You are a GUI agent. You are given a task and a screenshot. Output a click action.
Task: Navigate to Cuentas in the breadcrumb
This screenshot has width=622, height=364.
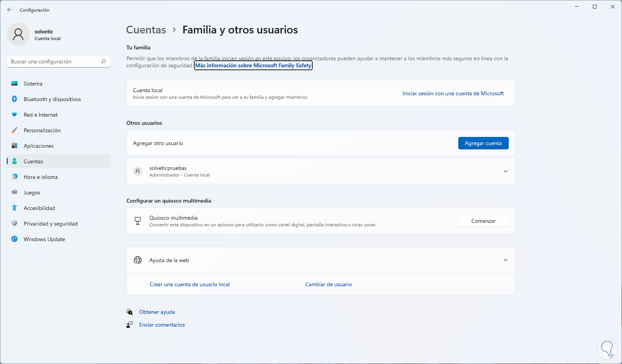tap(146, 30)
